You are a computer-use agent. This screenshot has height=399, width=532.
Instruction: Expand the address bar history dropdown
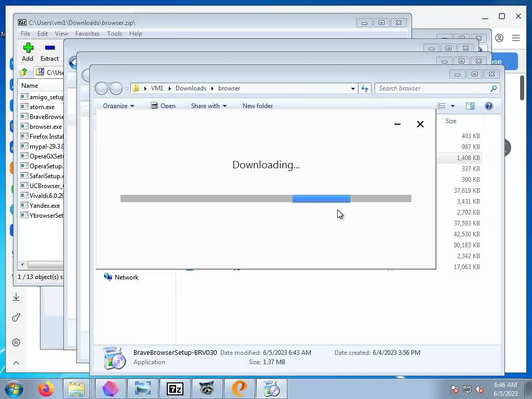[x=353, y=88]
